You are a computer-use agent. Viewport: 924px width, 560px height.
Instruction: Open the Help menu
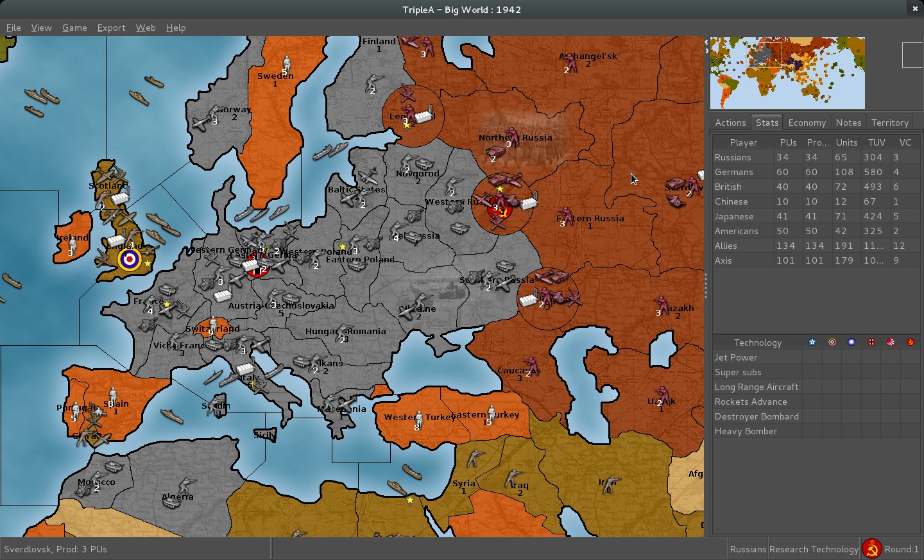click(x=176, y=28)
